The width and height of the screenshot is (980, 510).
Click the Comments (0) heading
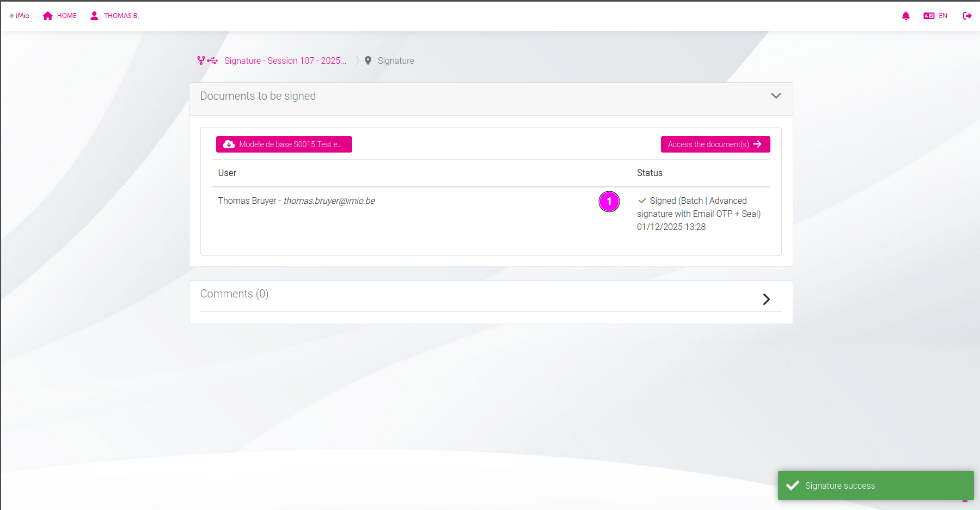point(234,294)
